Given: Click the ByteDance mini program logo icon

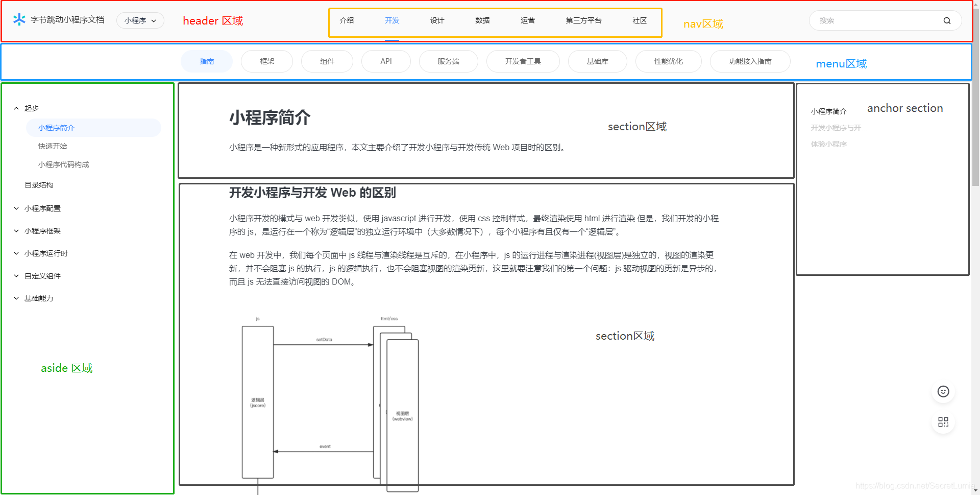Looking at the screenshot, I should pos(19,19).
